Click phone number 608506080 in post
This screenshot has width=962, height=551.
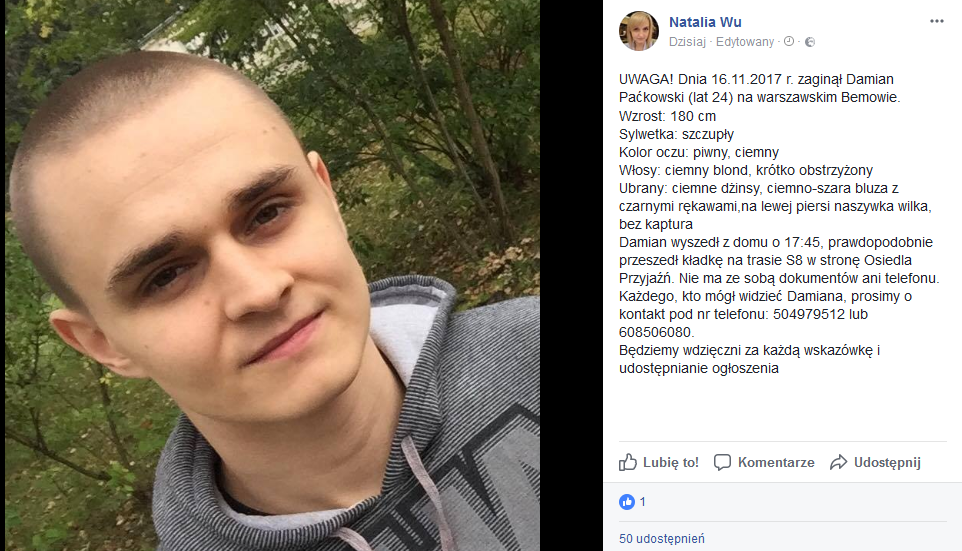tap(655, 333)
